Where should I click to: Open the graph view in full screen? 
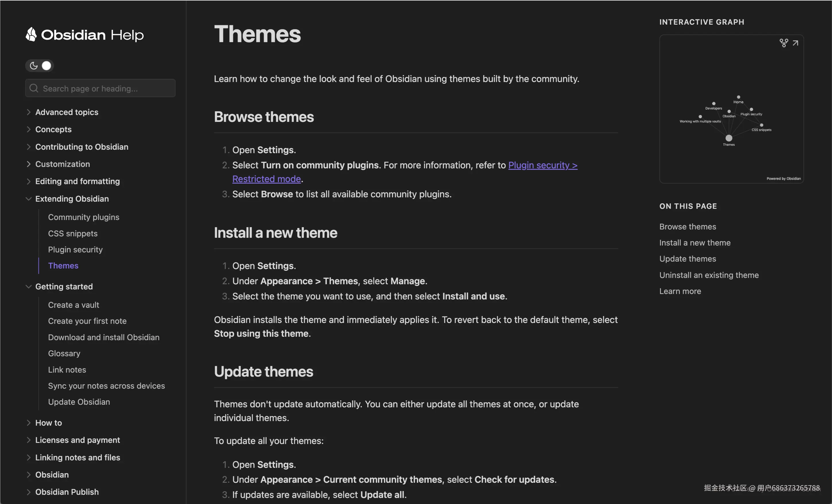(x=796, y=43)
